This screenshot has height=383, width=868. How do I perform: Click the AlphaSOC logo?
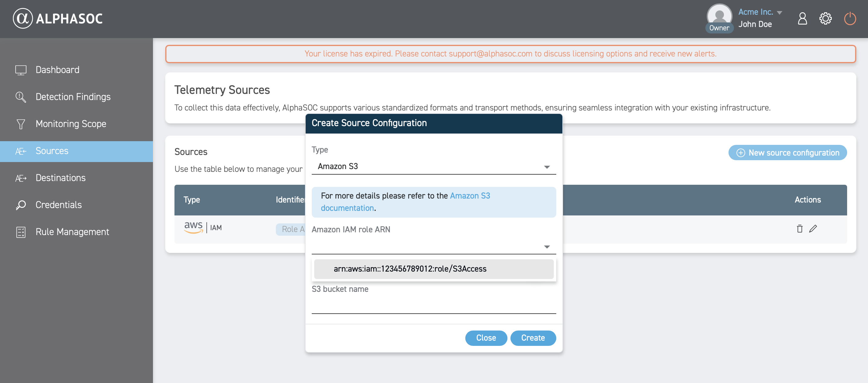[58, 18]
